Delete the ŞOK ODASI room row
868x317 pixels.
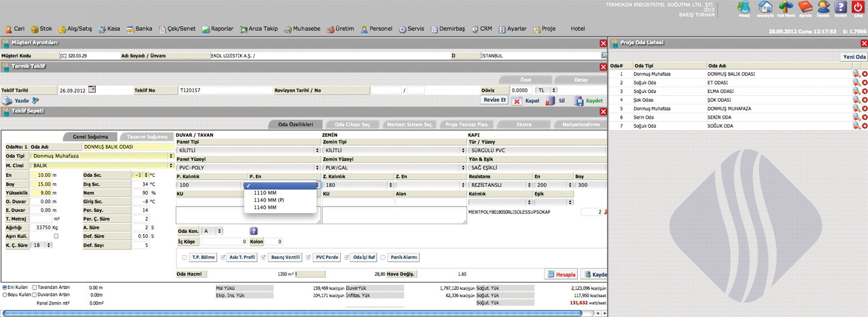coord(864,100)
